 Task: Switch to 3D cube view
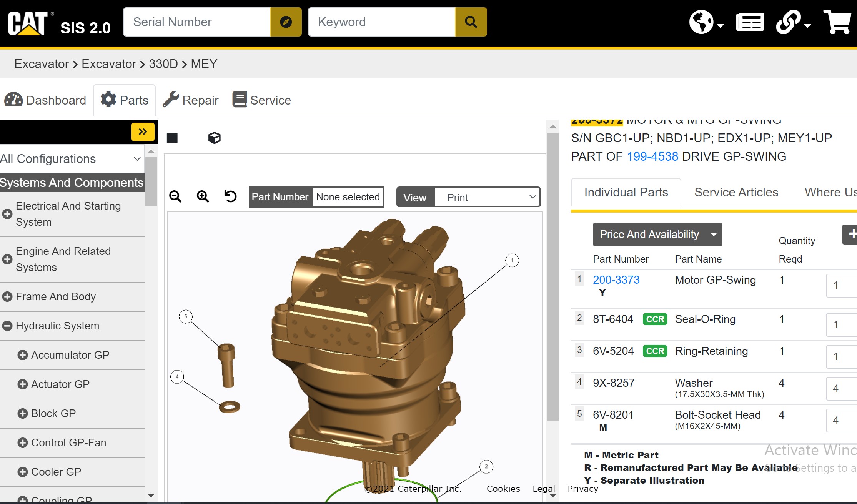(214, 138)
